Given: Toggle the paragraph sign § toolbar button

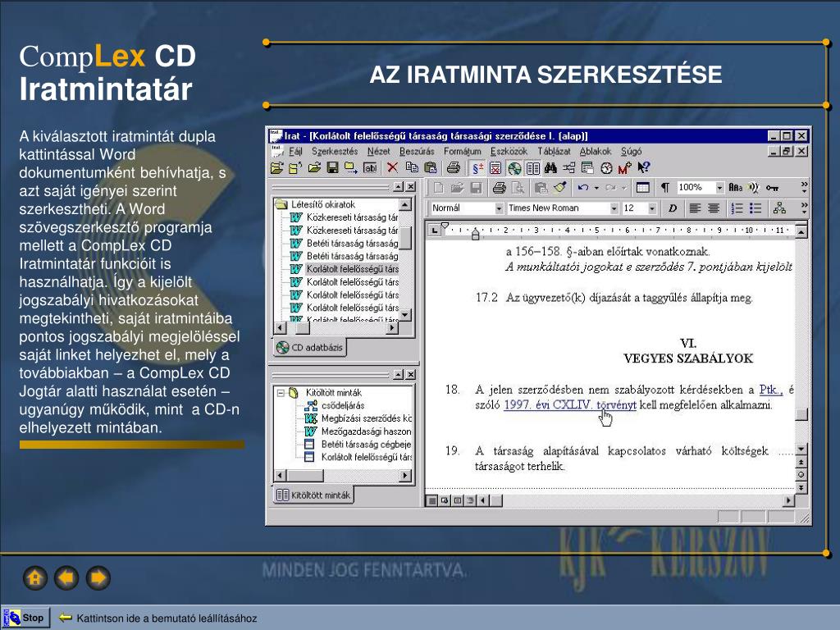Looking at the screenshot, I should coord(477,168).
